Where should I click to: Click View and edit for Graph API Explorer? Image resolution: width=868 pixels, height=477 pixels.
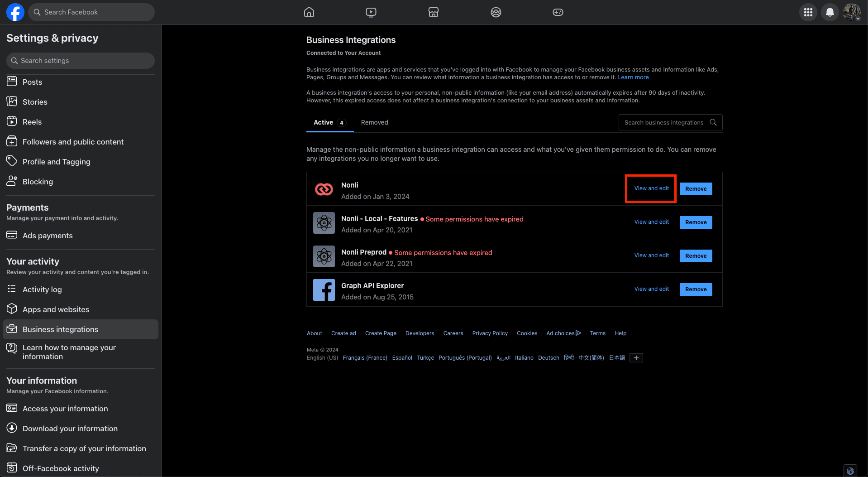(651, 289)
